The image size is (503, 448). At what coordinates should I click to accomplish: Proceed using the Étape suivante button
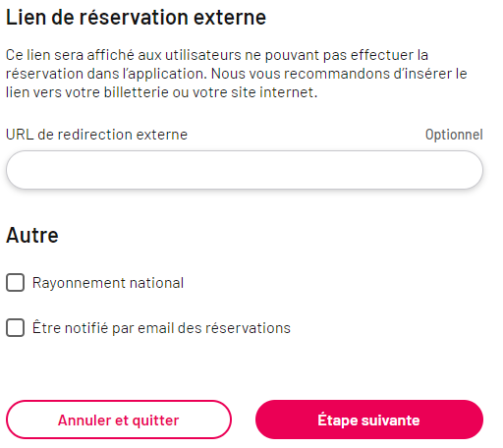coord(369,420)
